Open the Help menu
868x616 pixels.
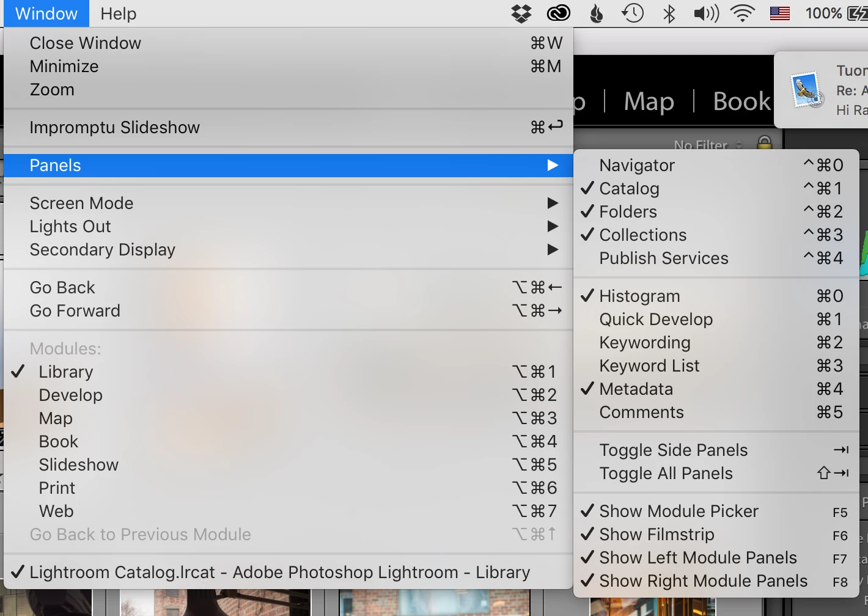coord(118,13)
